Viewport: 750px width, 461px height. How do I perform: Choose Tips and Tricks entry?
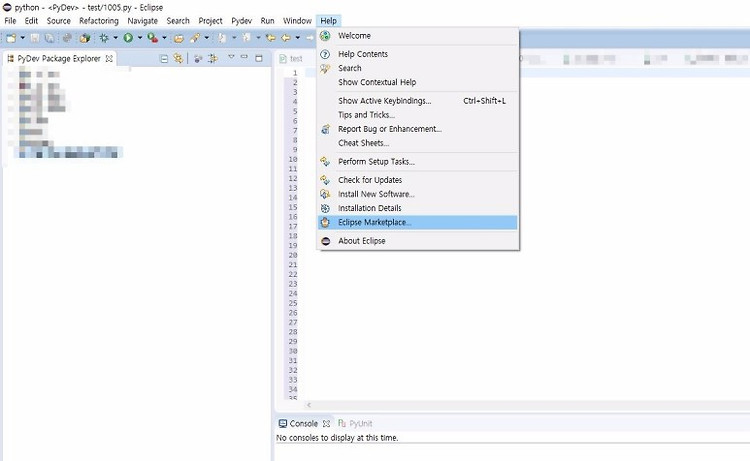pyautogui.click(x=418, y=115)
